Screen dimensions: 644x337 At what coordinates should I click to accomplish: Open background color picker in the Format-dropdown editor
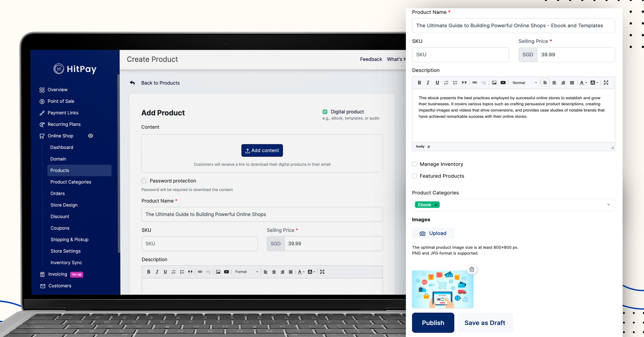click(x=311, y=272)
